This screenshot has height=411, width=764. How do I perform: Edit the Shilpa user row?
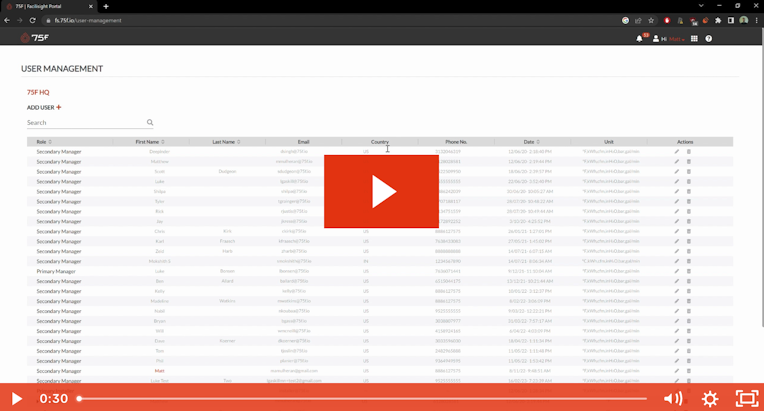(677, 191)
